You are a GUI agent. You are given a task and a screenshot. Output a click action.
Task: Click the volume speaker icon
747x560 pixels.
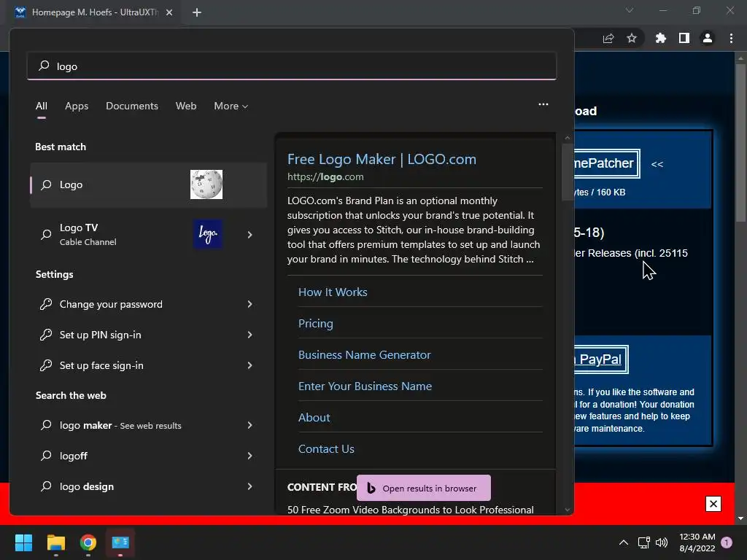[x=661, y=542]
